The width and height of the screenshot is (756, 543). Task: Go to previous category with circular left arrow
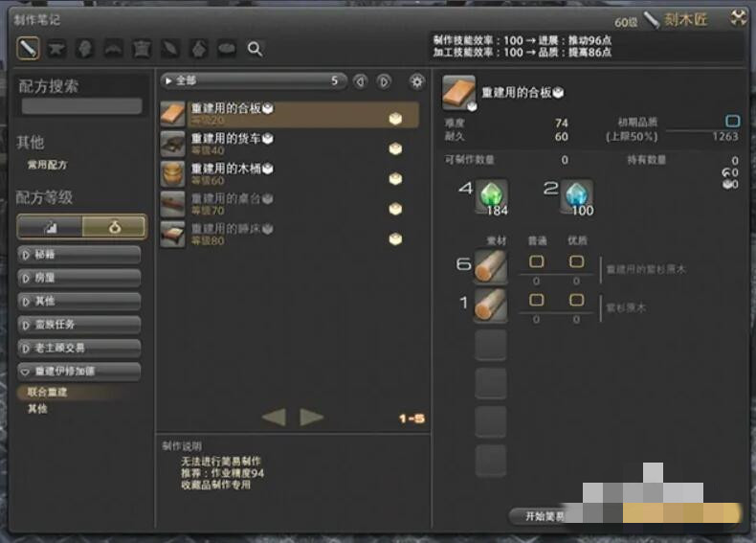[360, 81]
